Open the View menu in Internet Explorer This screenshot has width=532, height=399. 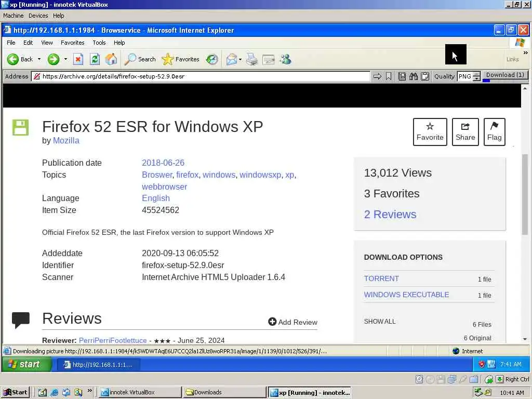[x=47, y=43]
